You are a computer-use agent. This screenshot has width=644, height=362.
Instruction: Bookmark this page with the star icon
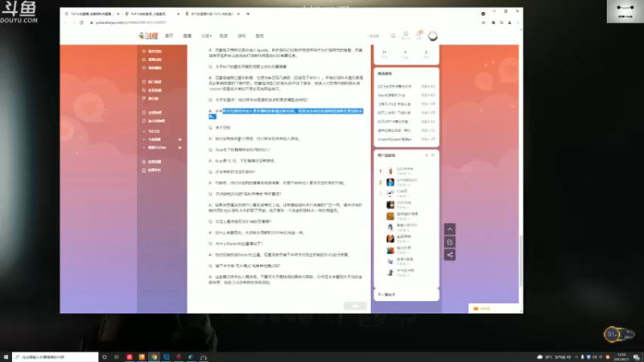(x=484, y=23)
